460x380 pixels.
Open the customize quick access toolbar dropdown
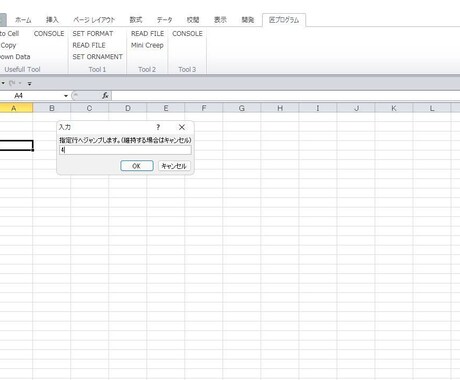pyautogui.click(x=30, y=83)
